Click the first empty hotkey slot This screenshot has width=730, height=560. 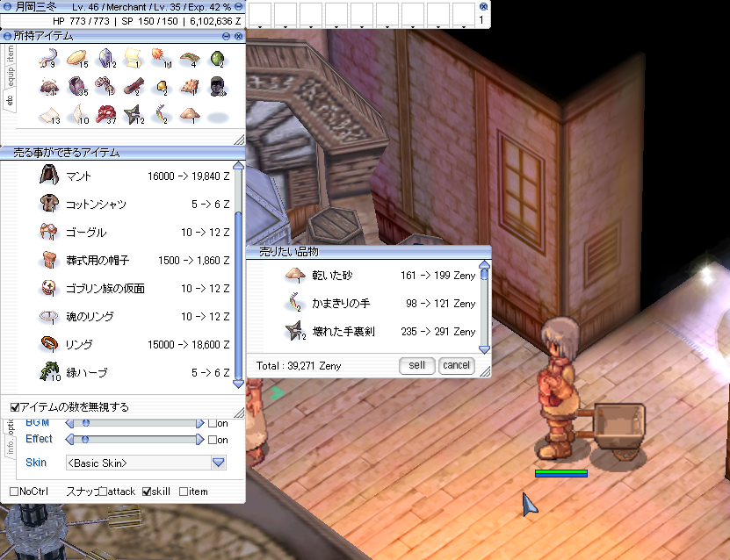tap(260, 14)
